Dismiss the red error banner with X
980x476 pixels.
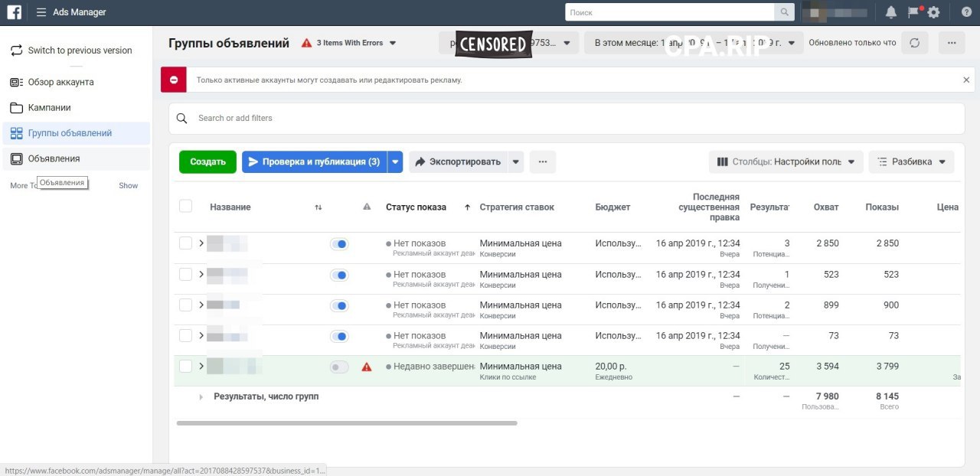click(966, 80)
